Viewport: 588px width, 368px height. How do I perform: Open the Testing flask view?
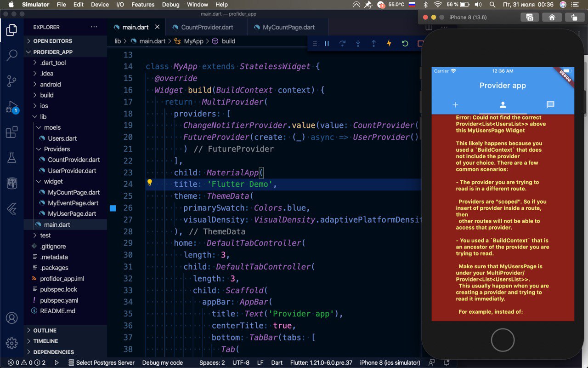click(x=12, y=158)
